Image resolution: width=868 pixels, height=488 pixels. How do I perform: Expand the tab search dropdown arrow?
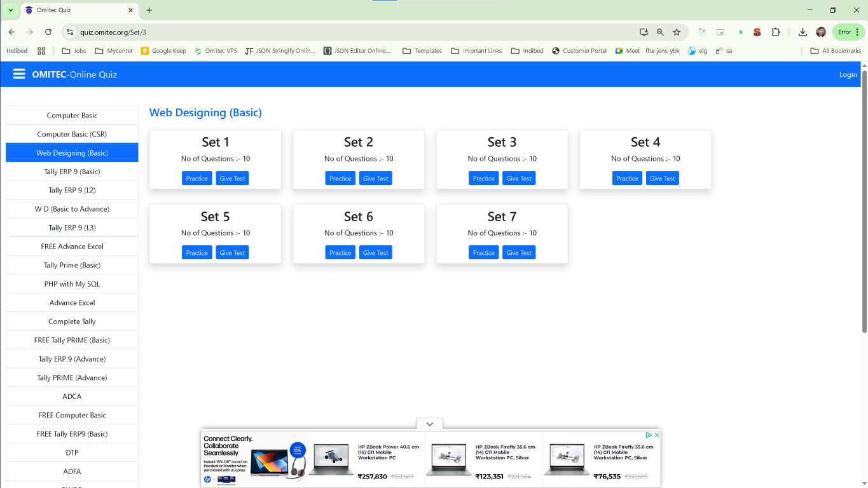click(10, 10)
